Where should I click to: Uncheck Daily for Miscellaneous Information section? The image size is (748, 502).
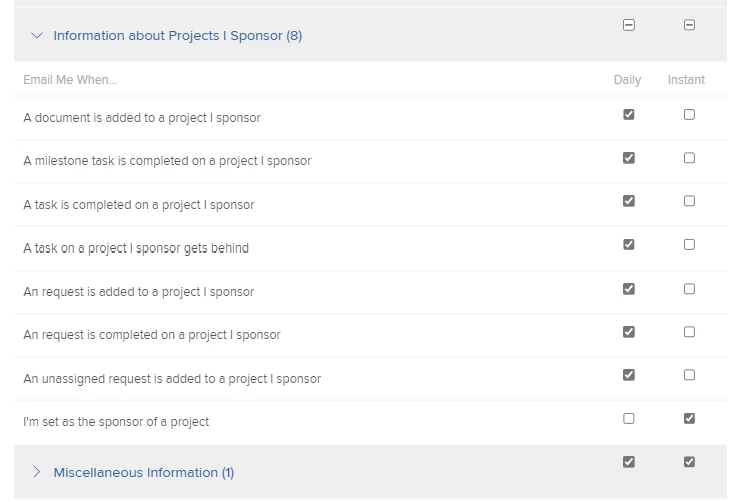tap(628, 462)
